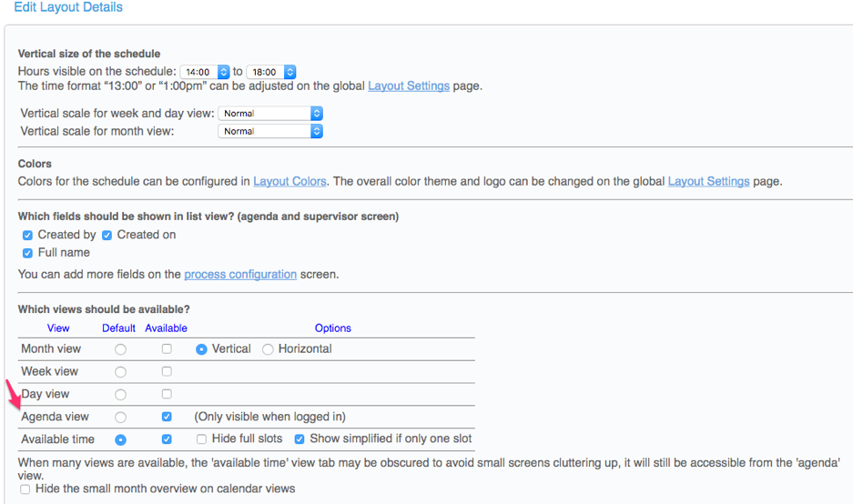
Task: Toggle the Full name checkbox
Action: [x=27, y=253]
